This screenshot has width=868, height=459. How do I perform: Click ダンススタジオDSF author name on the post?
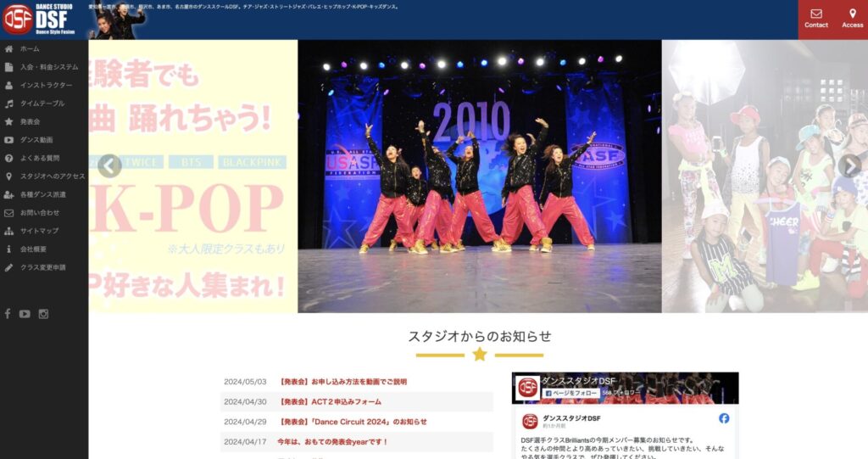point(571,418)
